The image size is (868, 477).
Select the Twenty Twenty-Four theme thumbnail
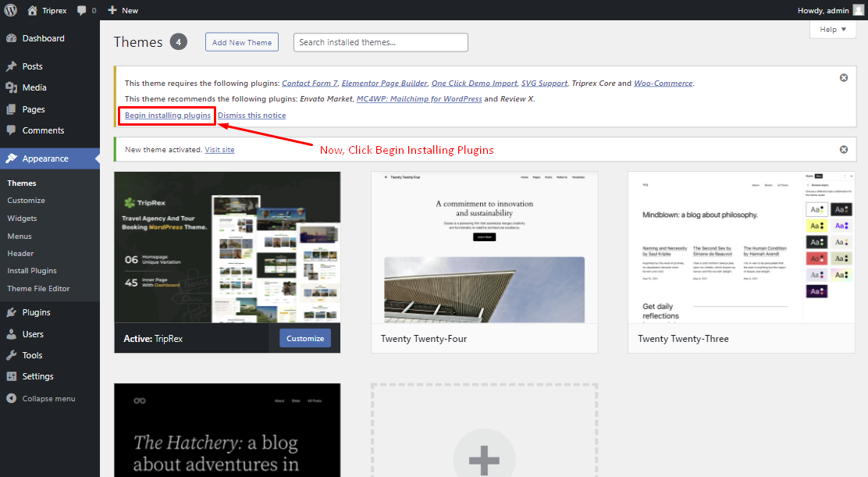pos(485,247)
